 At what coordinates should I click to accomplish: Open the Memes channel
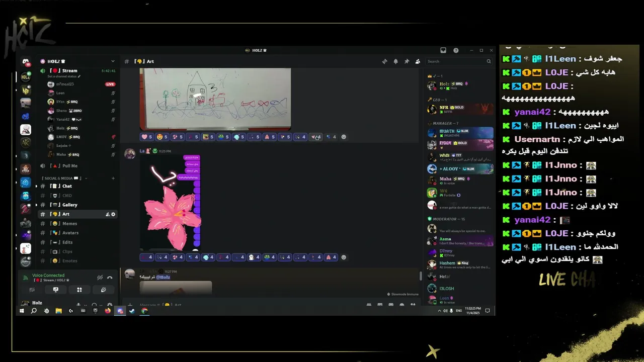pyautogui.click(x=78, y=223)
